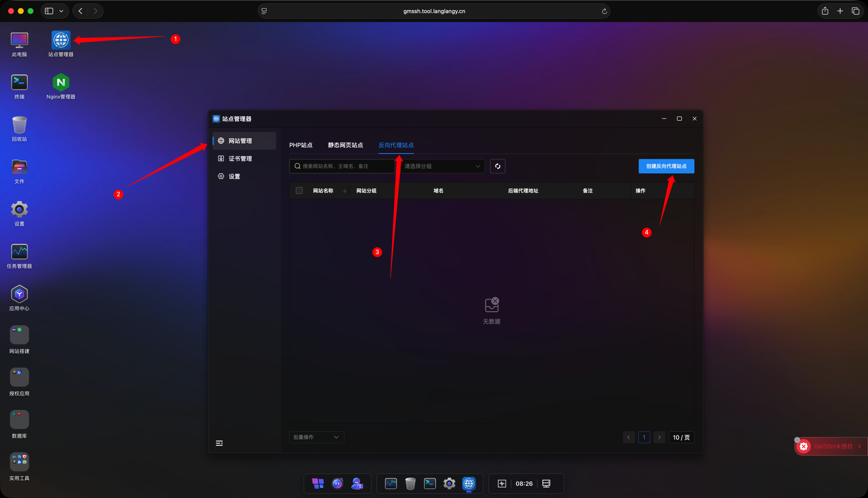Open the 站点管理器 desktop icon

[61, 44]
